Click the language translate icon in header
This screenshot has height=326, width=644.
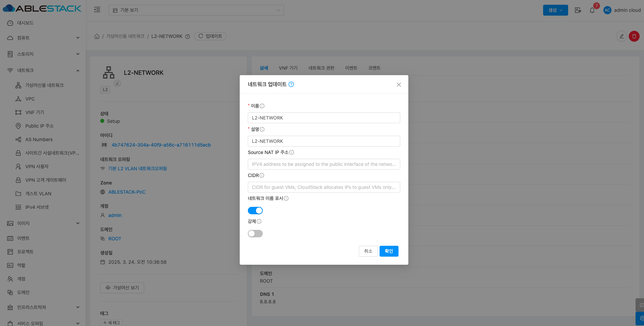[578, 10]
